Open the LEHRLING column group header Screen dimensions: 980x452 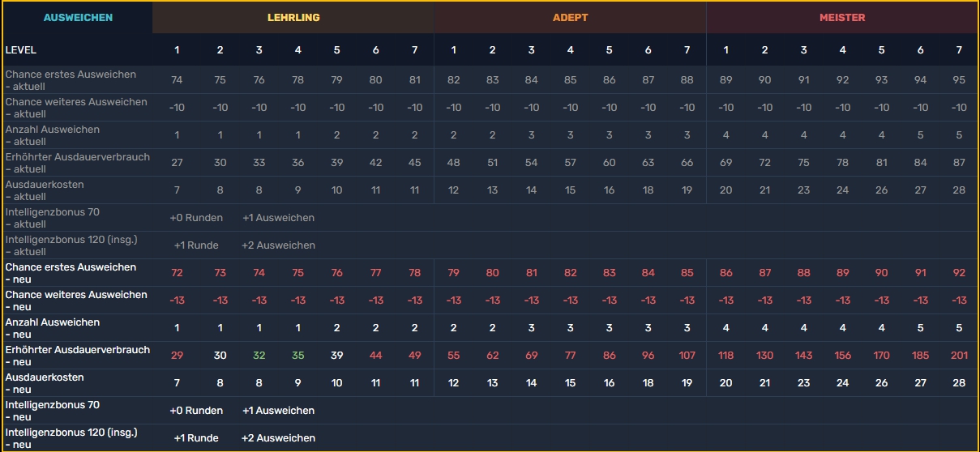293,17
